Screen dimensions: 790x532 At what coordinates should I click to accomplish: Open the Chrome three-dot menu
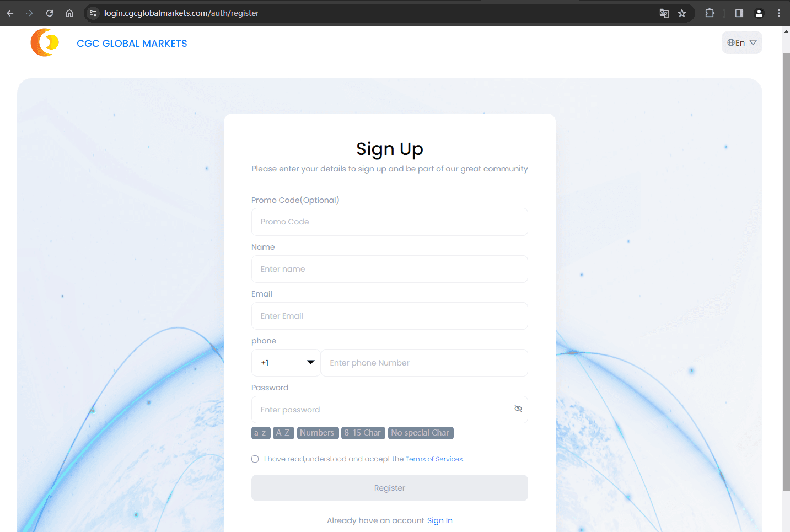[x=779, y=13]
